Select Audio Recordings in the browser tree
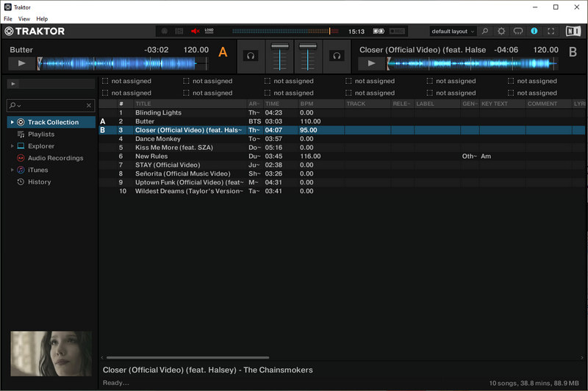The image size is (588, 391). coord(56,158)
